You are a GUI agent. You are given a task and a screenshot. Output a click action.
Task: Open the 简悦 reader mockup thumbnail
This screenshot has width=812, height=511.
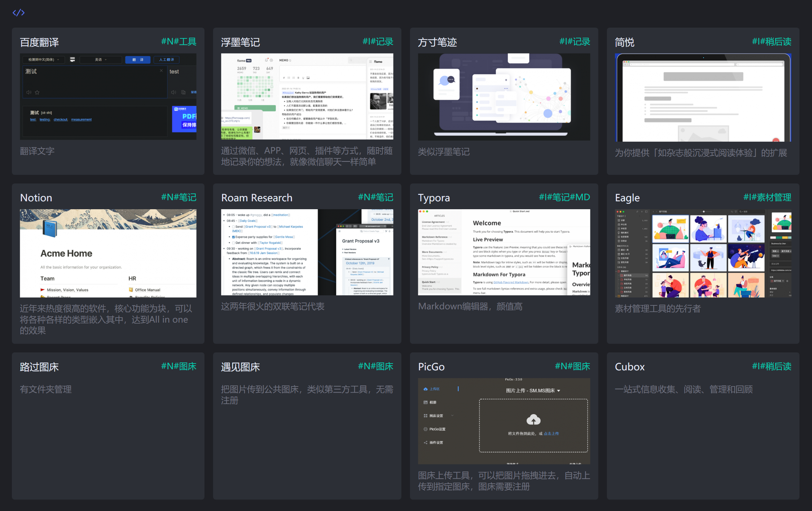(x=703, y=97)
